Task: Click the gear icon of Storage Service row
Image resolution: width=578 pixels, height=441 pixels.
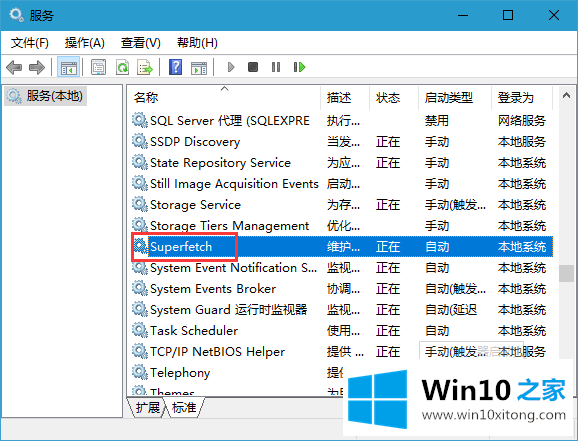Action: (x=140, y=204)
